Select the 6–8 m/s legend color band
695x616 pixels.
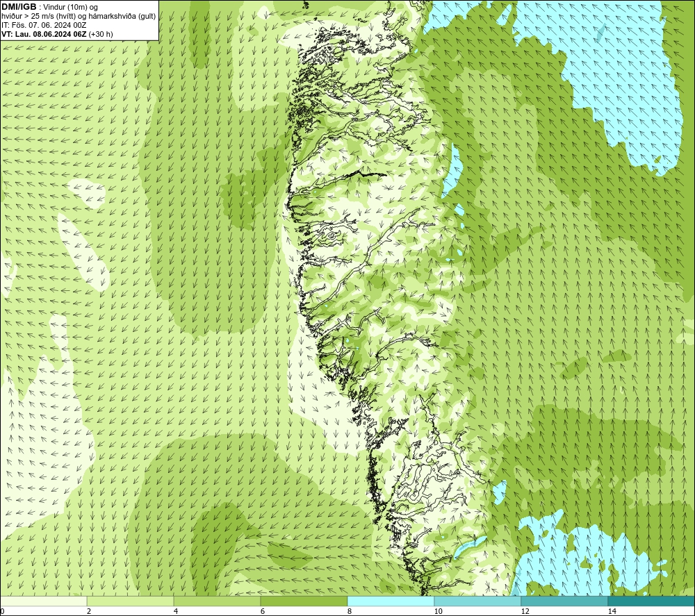304,601
